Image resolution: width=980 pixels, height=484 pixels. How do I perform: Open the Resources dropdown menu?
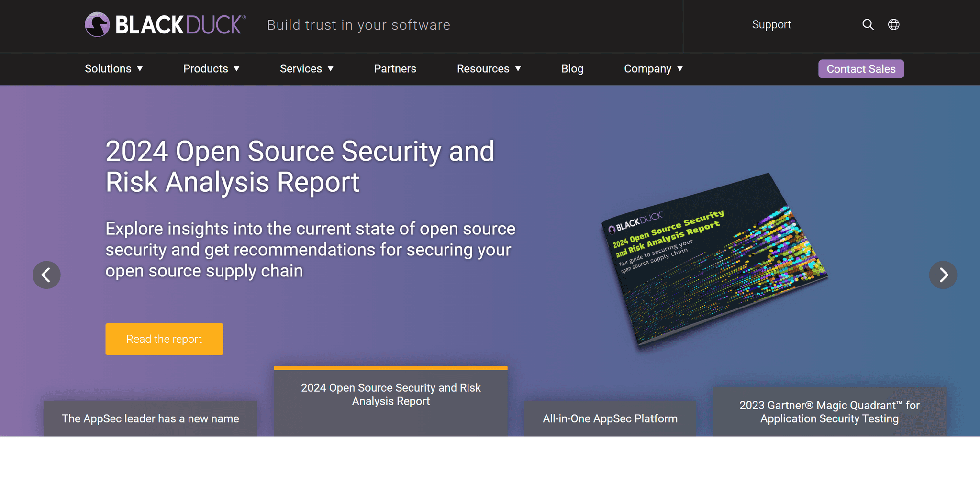tap(489, 68)
